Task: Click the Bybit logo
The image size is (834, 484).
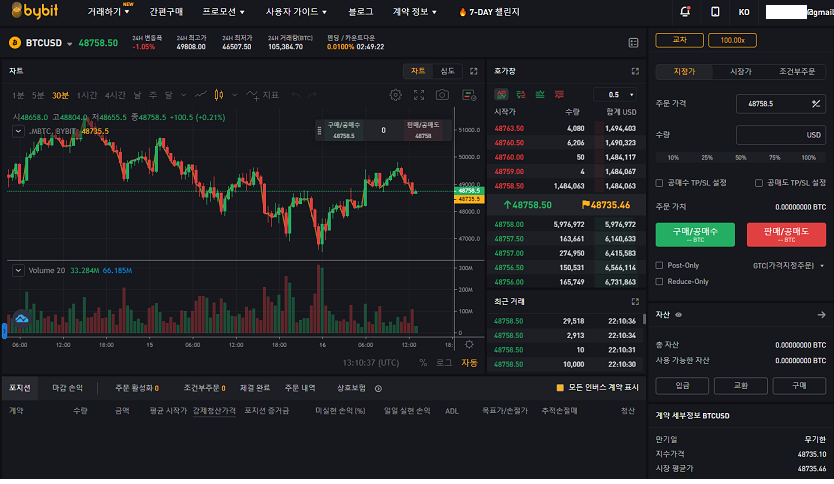Action: pyautogui.click(x=35, y=10)
